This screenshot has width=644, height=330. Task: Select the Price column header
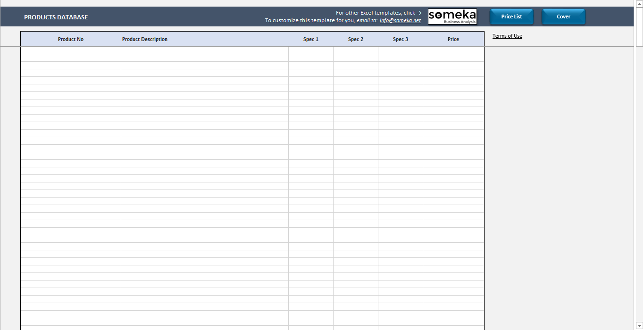click(x=453, y=39)
